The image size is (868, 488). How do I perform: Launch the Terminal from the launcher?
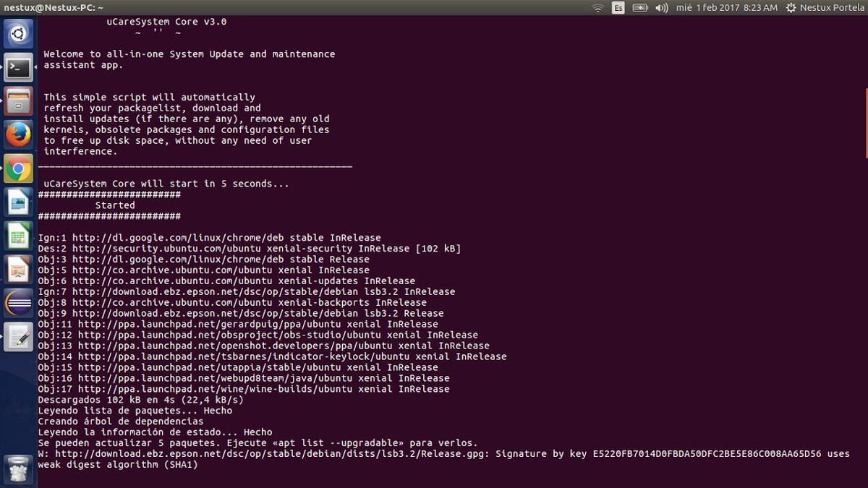click(17, 67)
